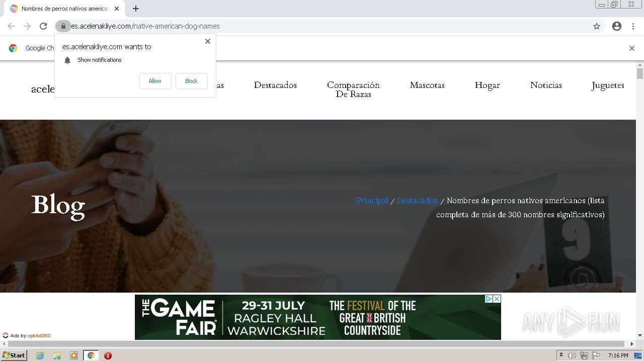Open File Explorer from the taskbar
This screenshot has width=644, height=362.
57,355
